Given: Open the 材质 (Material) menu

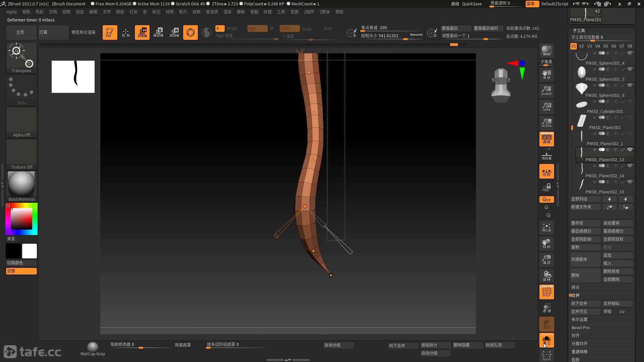Looking at the screenshot, I should click(x=169, y=12).
